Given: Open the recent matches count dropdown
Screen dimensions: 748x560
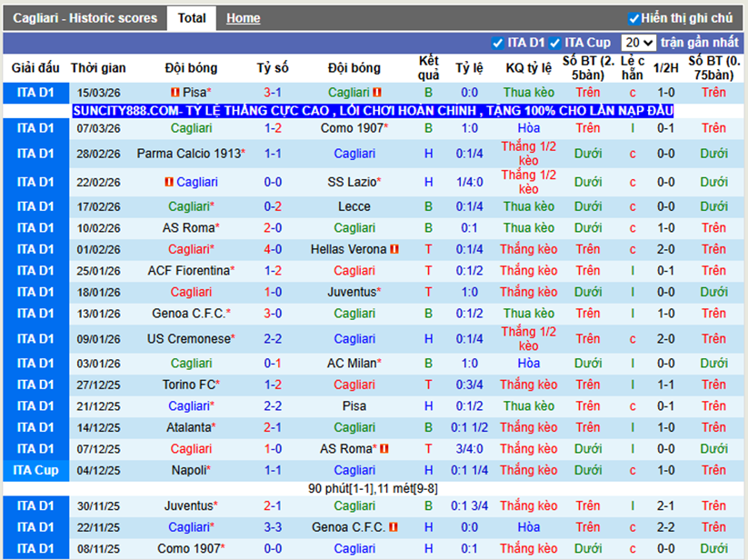Looking at the screenshot, I should [x=638, y=43].
